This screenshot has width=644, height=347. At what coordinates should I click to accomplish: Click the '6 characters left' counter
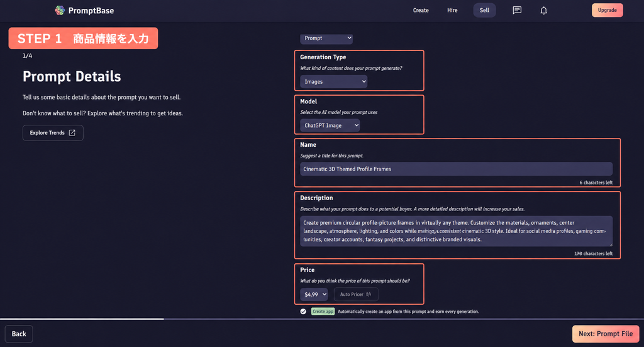596,183
